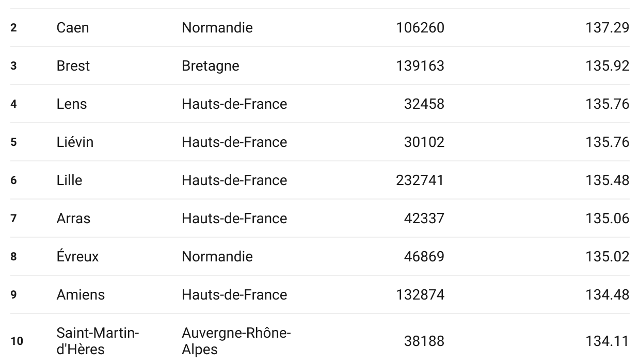Click the Lens city cell

(x=72, y=104)
